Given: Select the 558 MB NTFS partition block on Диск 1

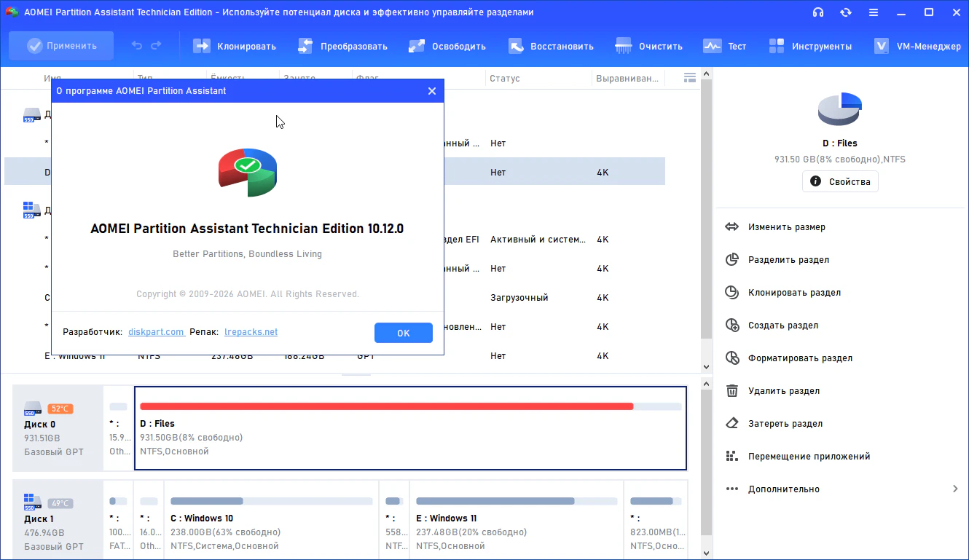Looking at the screenshot, I should coord(394,520).
